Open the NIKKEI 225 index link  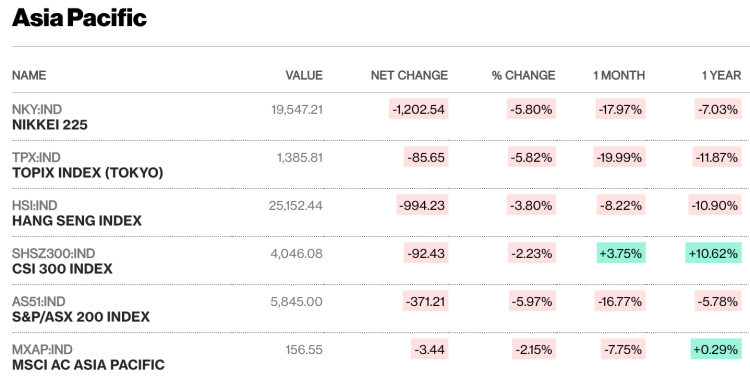pos(50,125)
